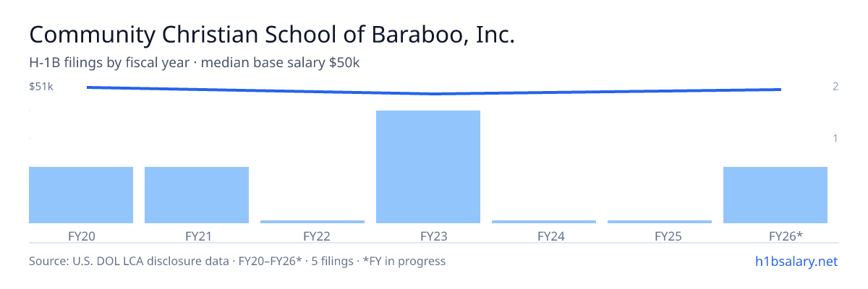
Task: Click the source footnote text
Action: pyautogui.click(x=237, y=261)
